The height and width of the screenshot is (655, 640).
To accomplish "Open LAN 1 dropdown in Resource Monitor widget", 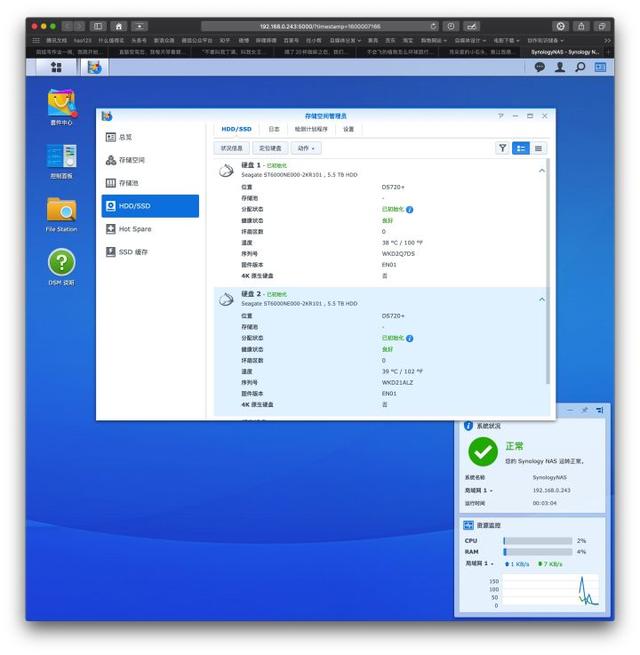I will coord(480,564).
